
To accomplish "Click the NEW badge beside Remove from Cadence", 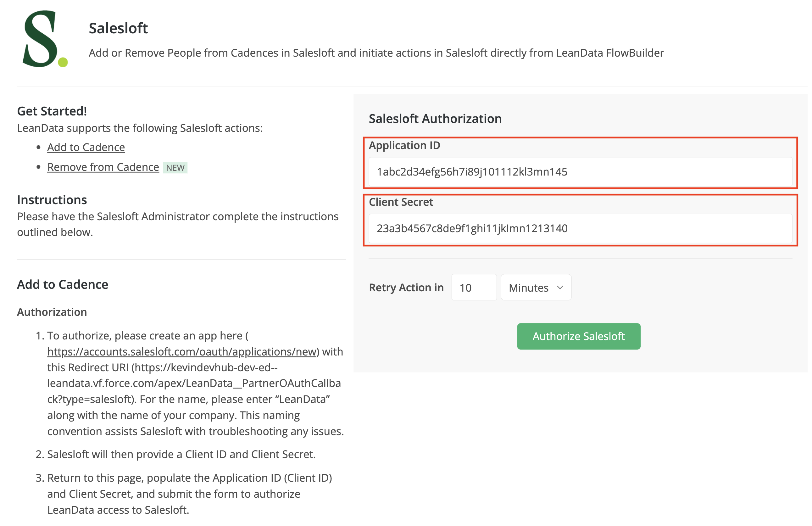I will (175, 168).
